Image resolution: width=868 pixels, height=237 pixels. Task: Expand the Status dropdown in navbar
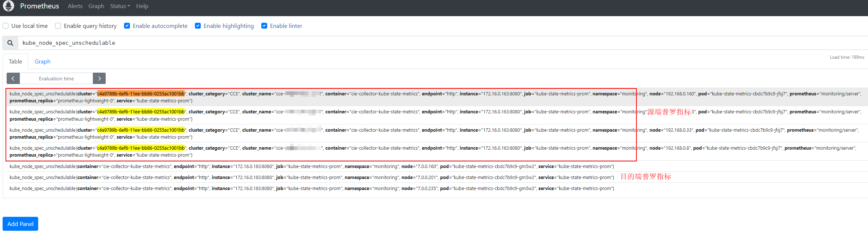coord(120,6)
